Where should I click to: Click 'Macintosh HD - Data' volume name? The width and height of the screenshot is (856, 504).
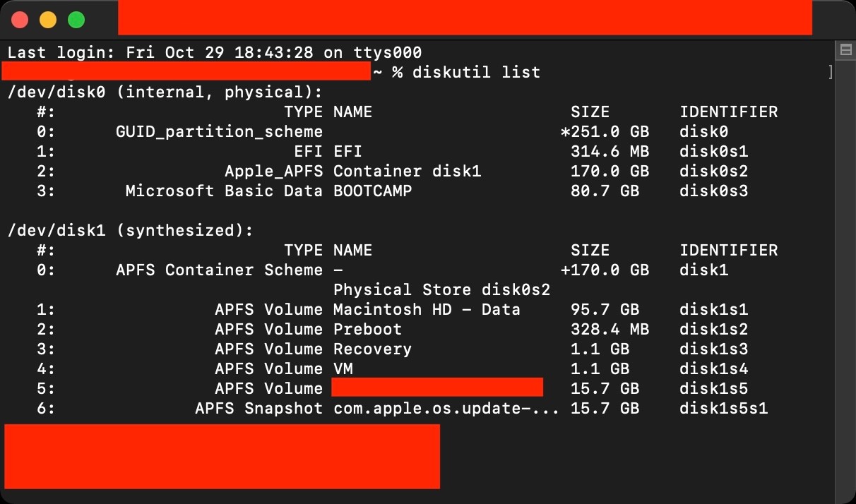click(x=427, y=309)
